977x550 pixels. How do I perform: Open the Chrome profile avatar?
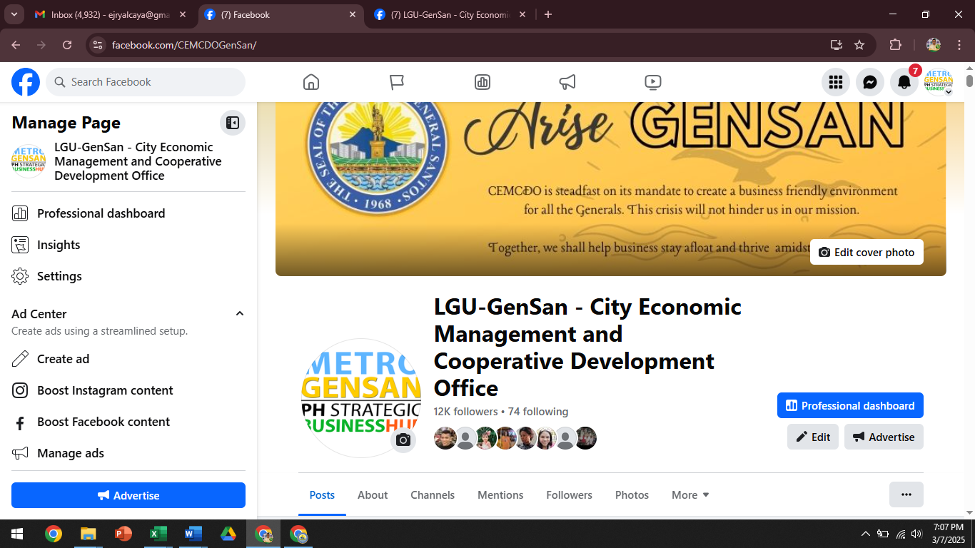933,45
